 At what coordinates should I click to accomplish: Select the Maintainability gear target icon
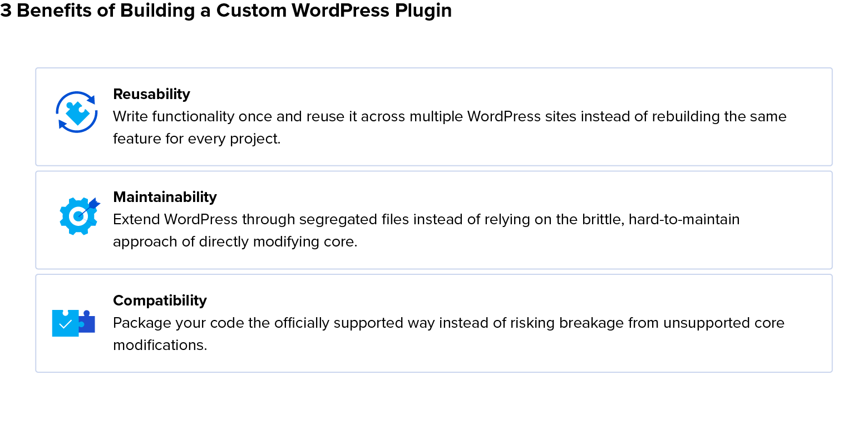pos(80,215)
